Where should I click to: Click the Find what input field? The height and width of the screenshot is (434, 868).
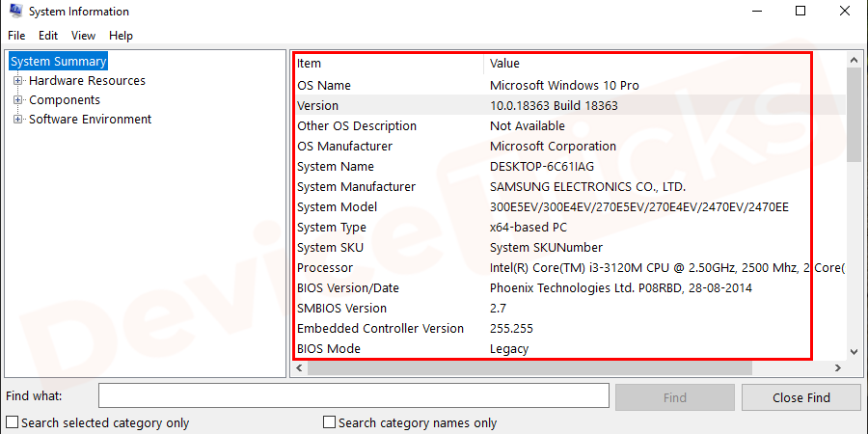(354, 395)
